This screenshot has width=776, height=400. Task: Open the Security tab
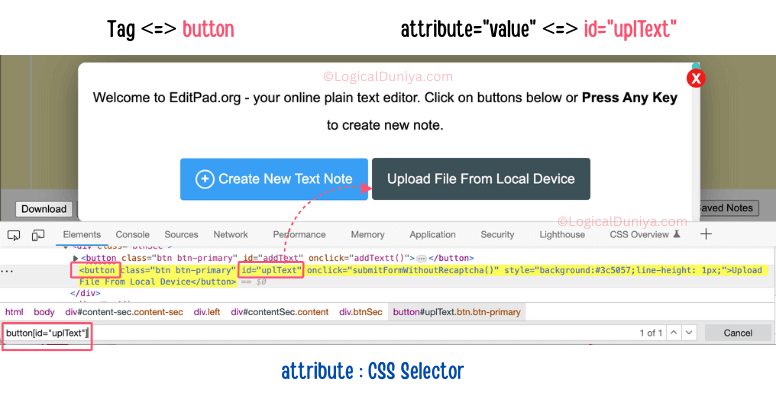click(x=497, y=235)
